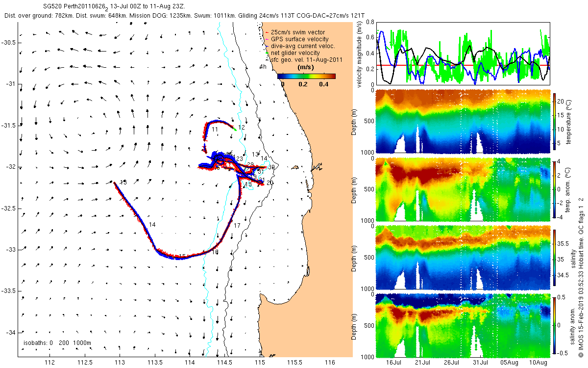Click latitude tick label '-34'
The height and width of the screenshot is (368, 588).
[11, 333]
